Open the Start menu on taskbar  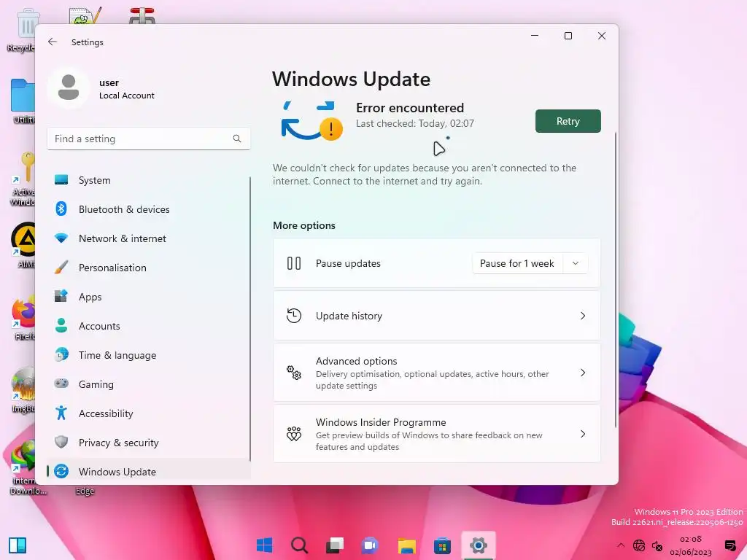(264, 545)
